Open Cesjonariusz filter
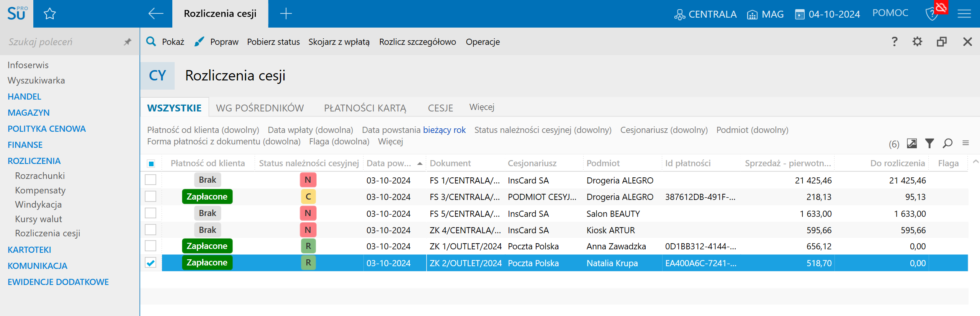 (x=664, y=130)
